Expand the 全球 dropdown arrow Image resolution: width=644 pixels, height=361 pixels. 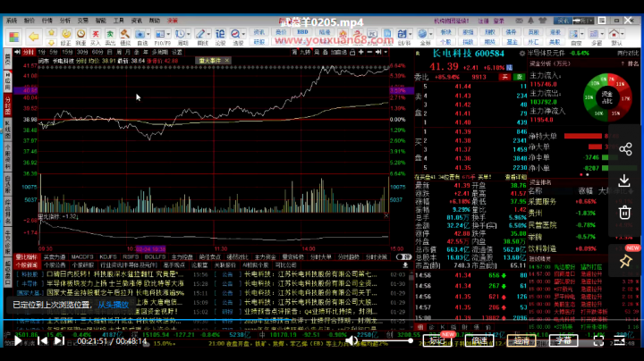pyautogui.click(x=430, y=35)
